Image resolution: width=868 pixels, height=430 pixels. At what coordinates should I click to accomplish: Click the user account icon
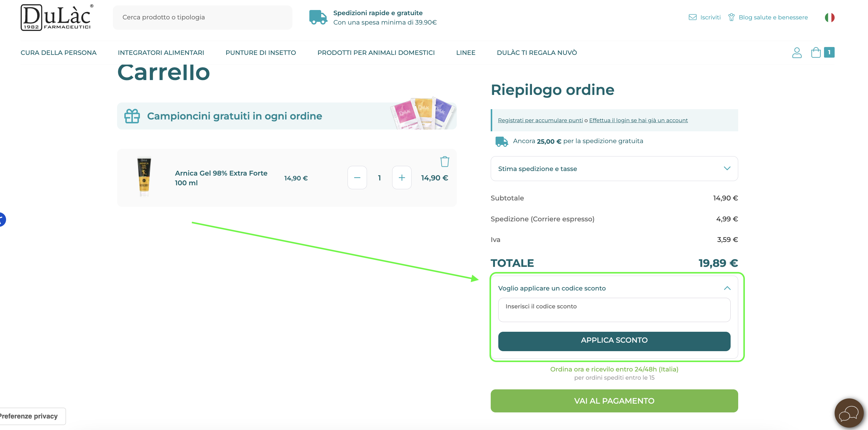796,52
